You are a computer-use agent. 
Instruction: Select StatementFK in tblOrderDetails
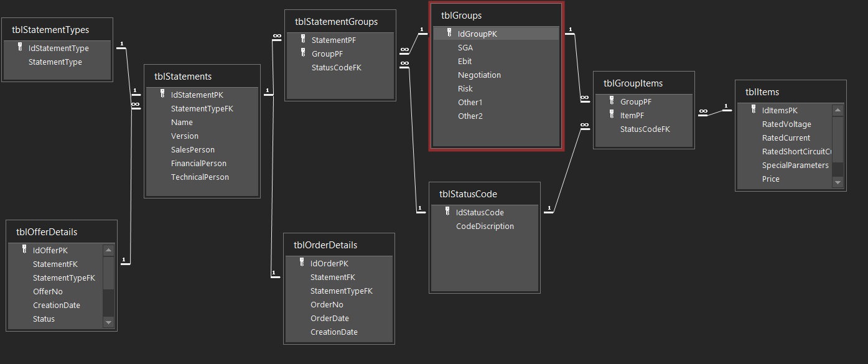[333, 277]
